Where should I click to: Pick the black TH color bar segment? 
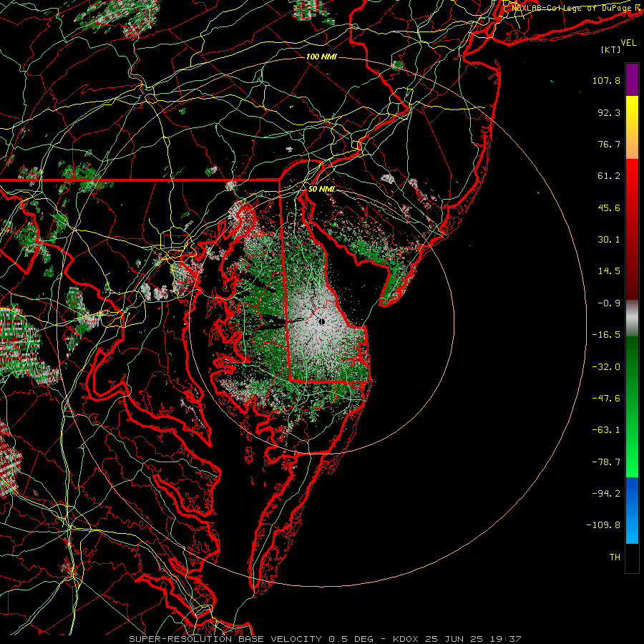632,557
